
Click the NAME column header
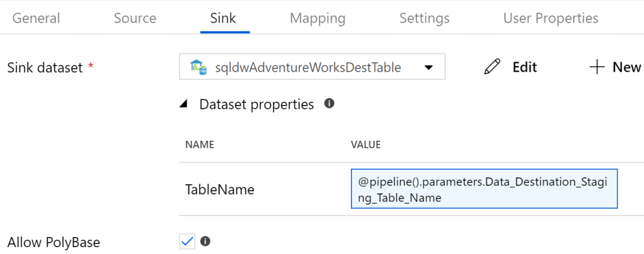point(199,145)
